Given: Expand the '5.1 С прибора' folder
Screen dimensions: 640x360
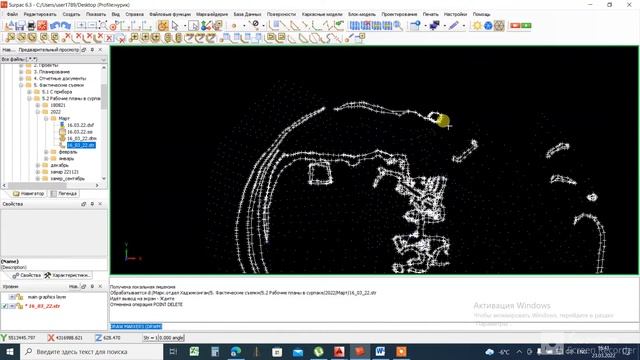Looking at the screenshot, I should 29,92.
